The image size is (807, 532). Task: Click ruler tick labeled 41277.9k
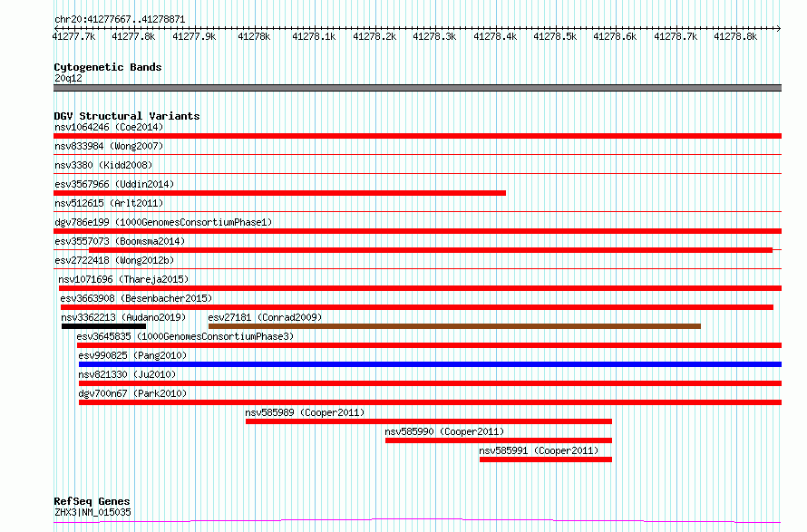pyautogui.click(x=194, y=36)
